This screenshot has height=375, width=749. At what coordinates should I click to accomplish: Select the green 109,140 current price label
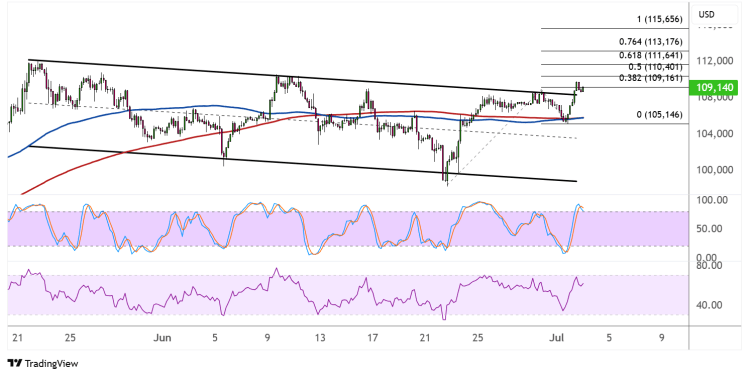coord(715,87)
